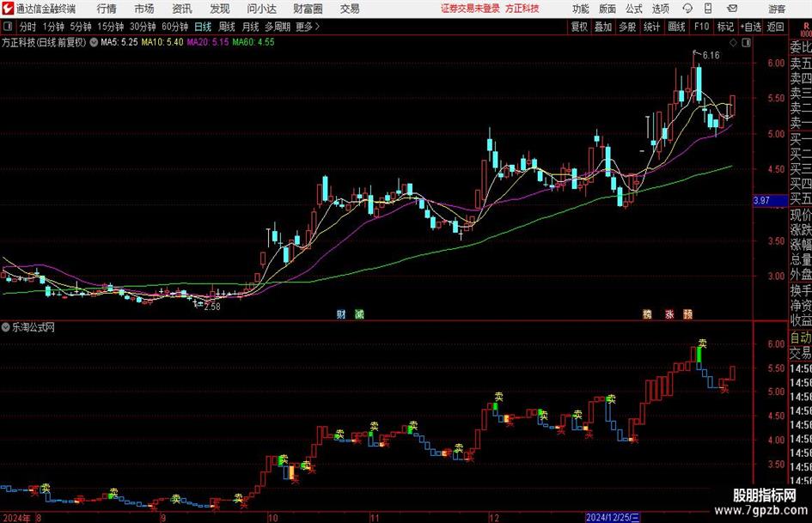The height and width of the screenshot is (523, 812).
Task: Switch to 60分钟 chart period
Action: pyautogui.click(x=174, y=27)
